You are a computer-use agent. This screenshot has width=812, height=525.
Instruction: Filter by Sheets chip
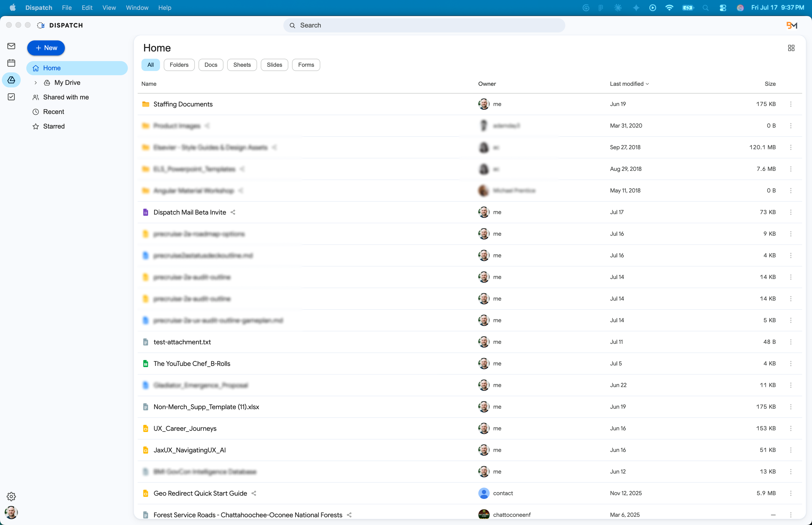242,65
